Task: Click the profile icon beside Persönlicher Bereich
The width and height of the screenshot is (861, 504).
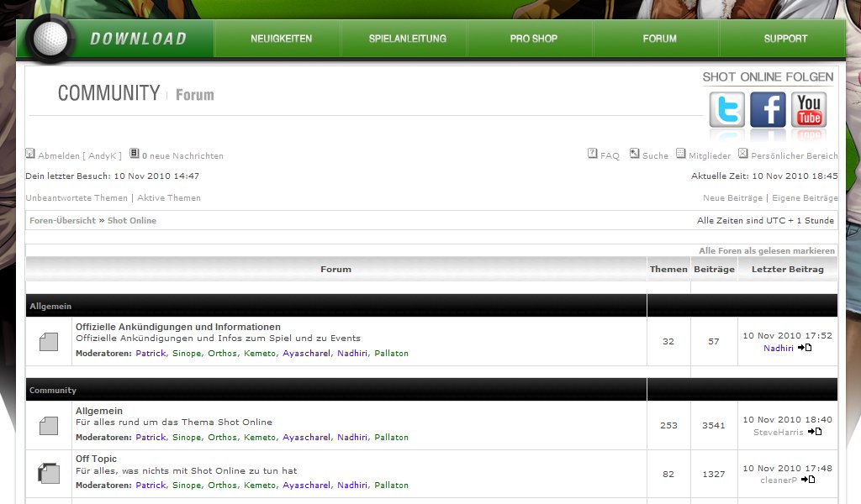Action: (743, 154)
